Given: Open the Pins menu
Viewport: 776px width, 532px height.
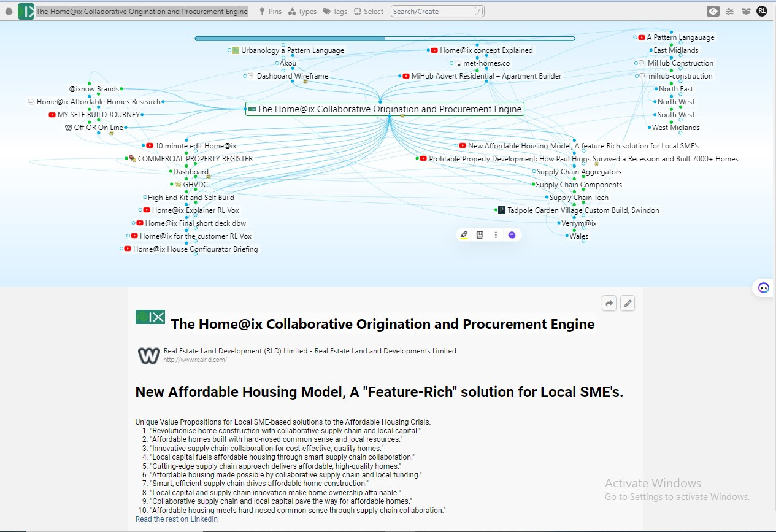Looking at the screenshot, I should pyautogui.click(x=270, y=11).
